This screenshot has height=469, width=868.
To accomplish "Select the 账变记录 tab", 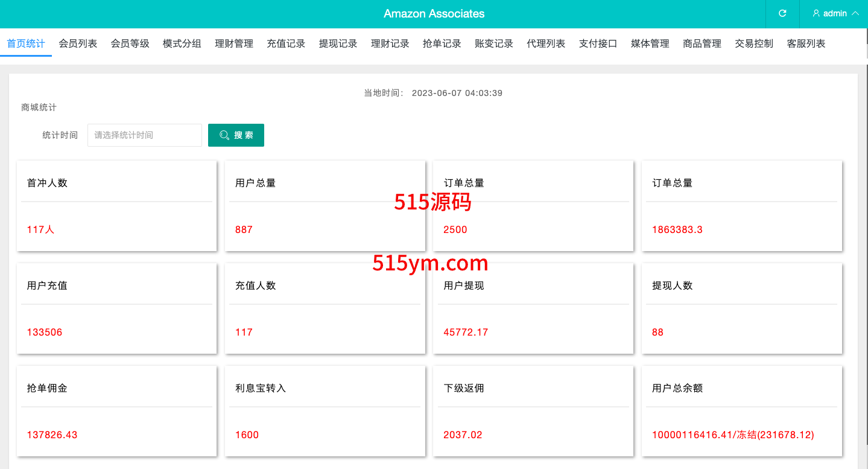I will click(x=494, y=43).
